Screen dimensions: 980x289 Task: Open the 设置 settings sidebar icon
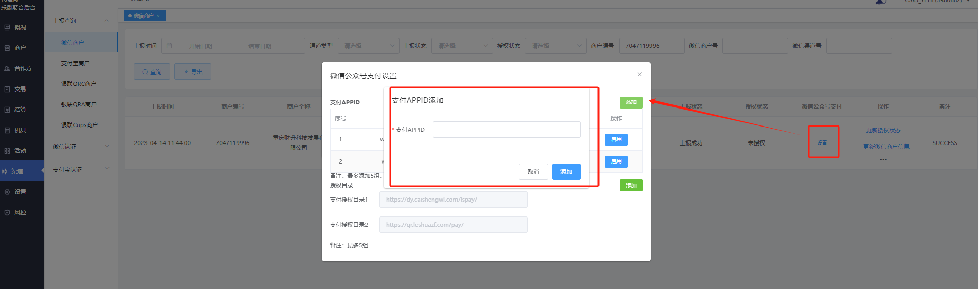pos(7,192)
